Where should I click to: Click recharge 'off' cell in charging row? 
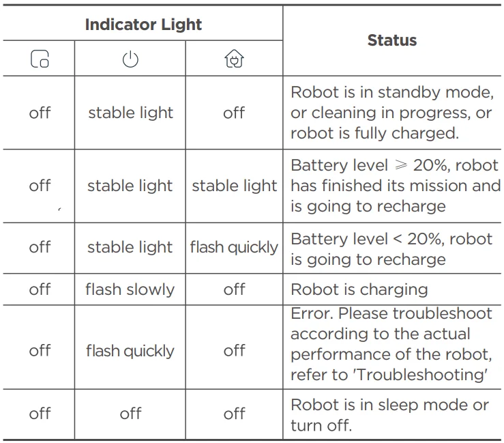point(234,289)
